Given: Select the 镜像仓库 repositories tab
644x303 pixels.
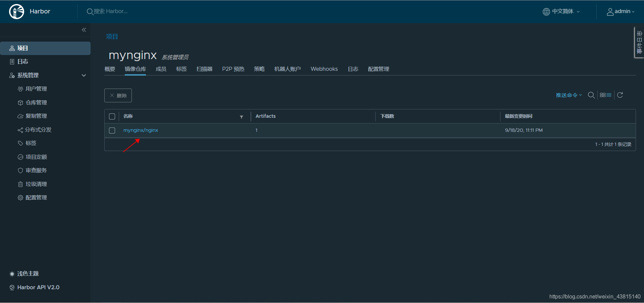Looking at the screenshot, I should 135,69.
